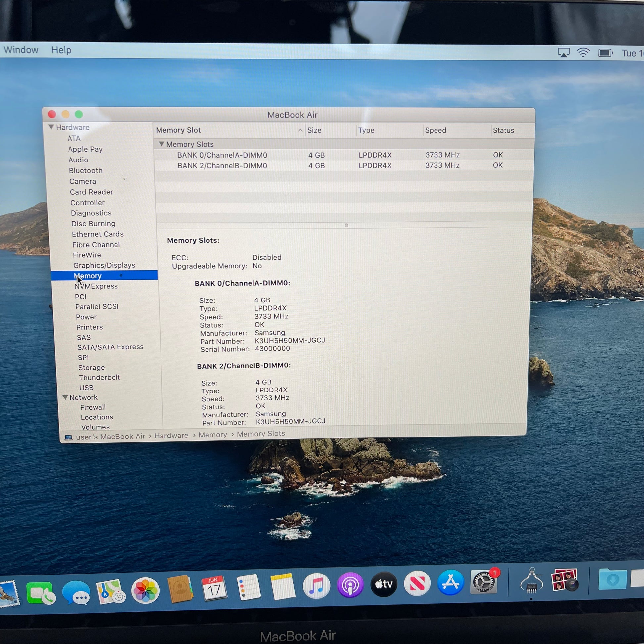
Task: Open the FaceTime app in the Dock
Action: click(41, 593)
